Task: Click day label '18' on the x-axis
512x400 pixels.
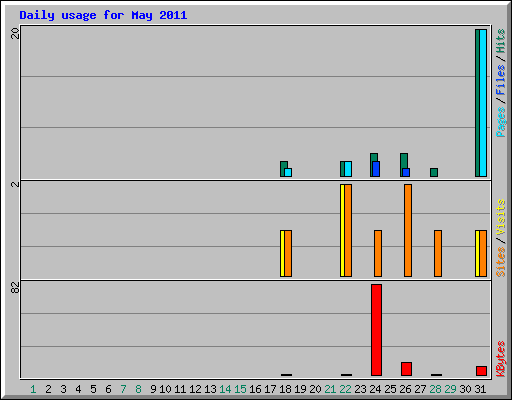Action: click(285, 389)
